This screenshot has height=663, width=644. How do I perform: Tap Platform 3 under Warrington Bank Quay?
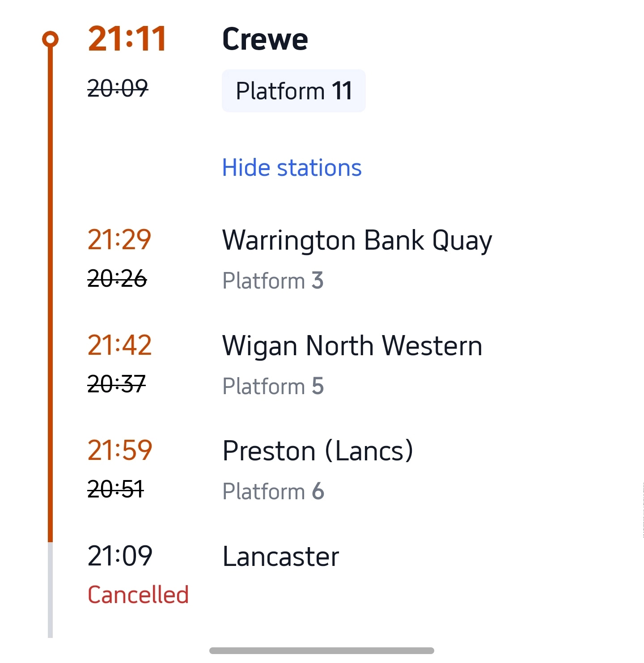click(x=273, y=281)
